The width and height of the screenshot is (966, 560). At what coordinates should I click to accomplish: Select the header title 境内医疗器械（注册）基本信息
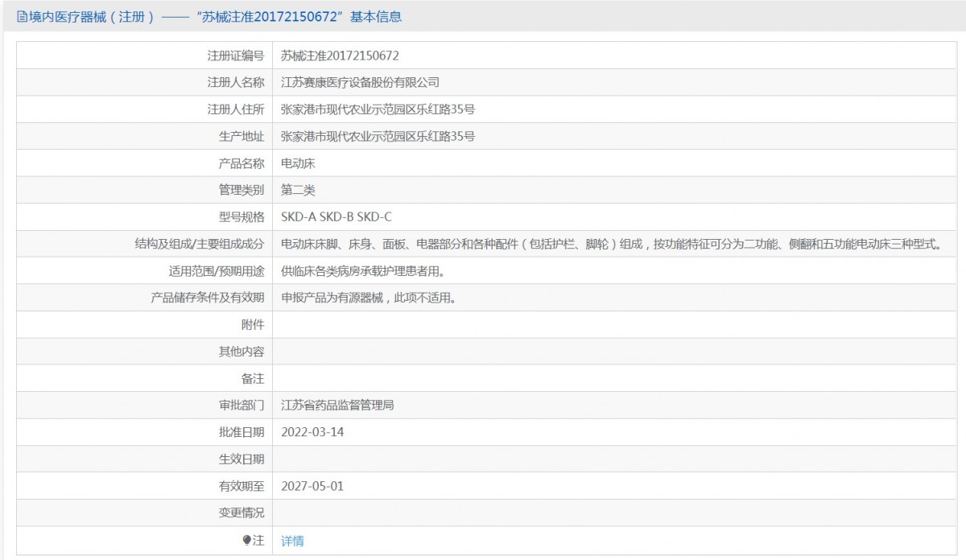(x=215, y=16)
